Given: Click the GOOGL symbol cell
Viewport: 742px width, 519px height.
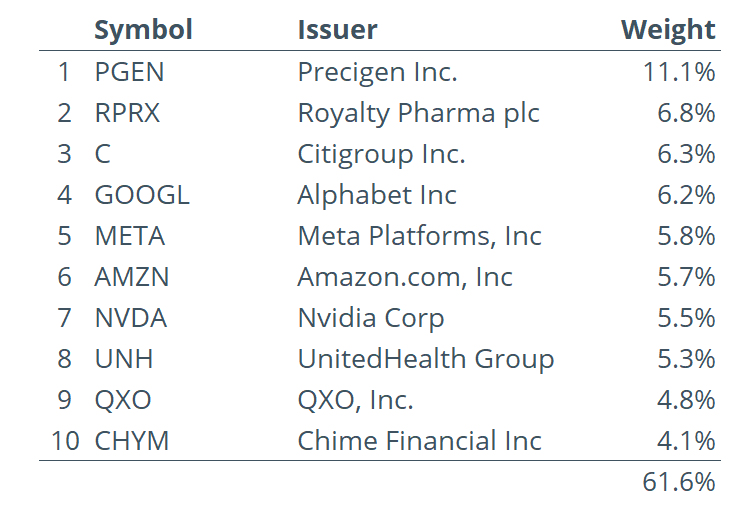Looking at the screenshot, I should point(142,195).
